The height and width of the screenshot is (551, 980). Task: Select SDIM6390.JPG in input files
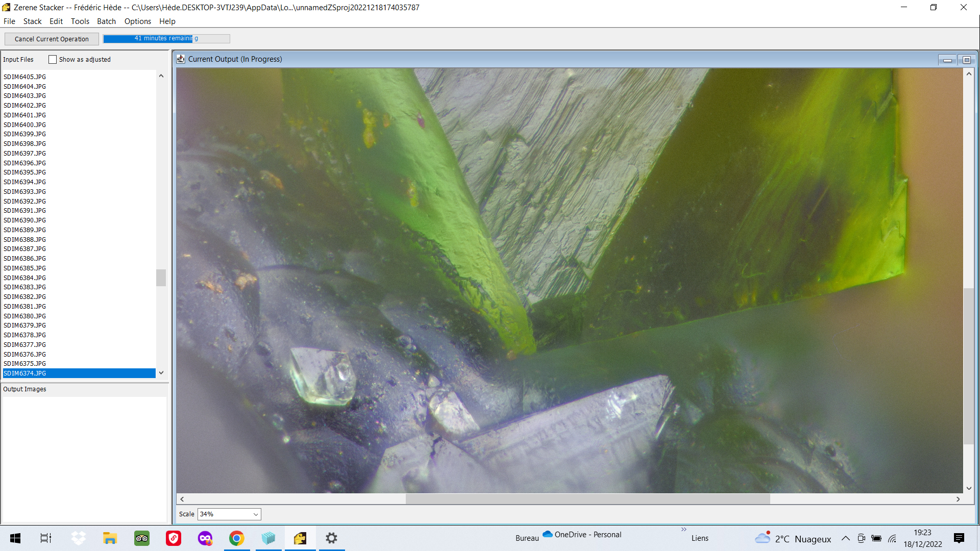pyautogui.click(x=25, y=220)
